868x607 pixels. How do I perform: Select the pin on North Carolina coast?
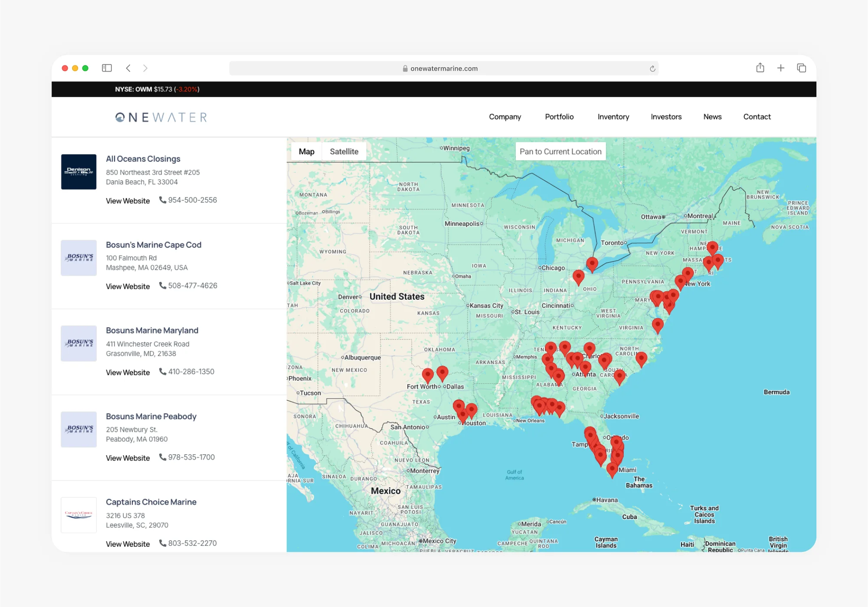tap(641, 359)
